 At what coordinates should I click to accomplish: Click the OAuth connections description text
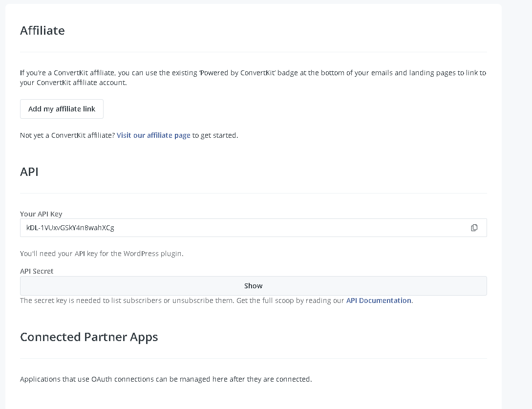coord(166,379)
